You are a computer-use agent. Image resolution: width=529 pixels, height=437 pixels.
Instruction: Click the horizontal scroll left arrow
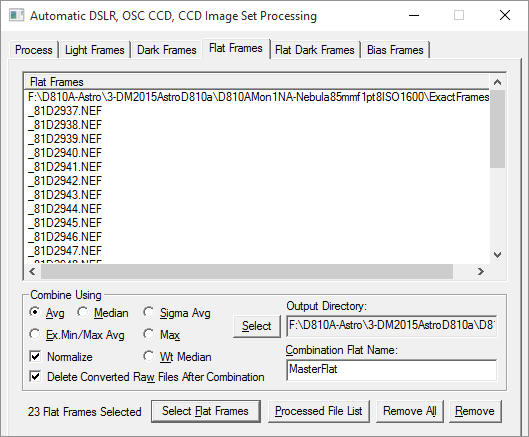pyautogui.click(x=32, y=271)
